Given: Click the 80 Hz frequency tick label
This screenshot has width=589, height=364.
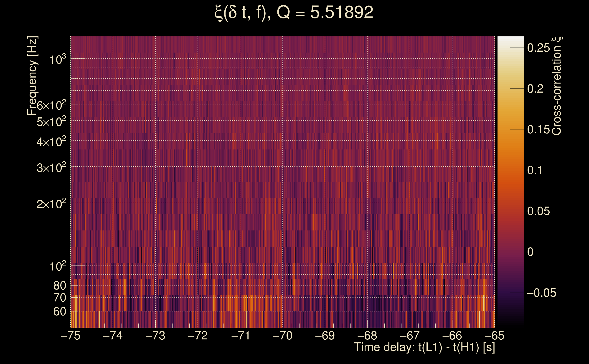Looking at the screenshot, I should click(59, 286).
